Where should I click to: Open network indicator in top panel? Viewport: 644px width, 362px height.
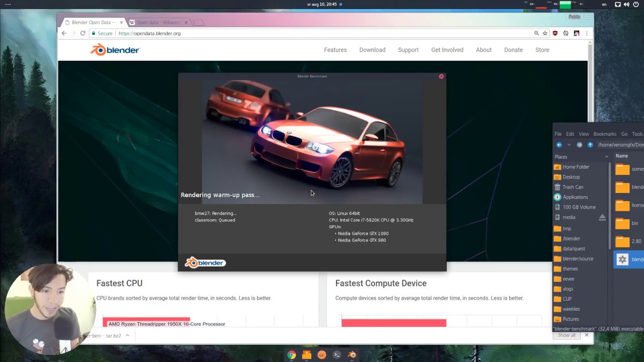click(x=618, y=5)
